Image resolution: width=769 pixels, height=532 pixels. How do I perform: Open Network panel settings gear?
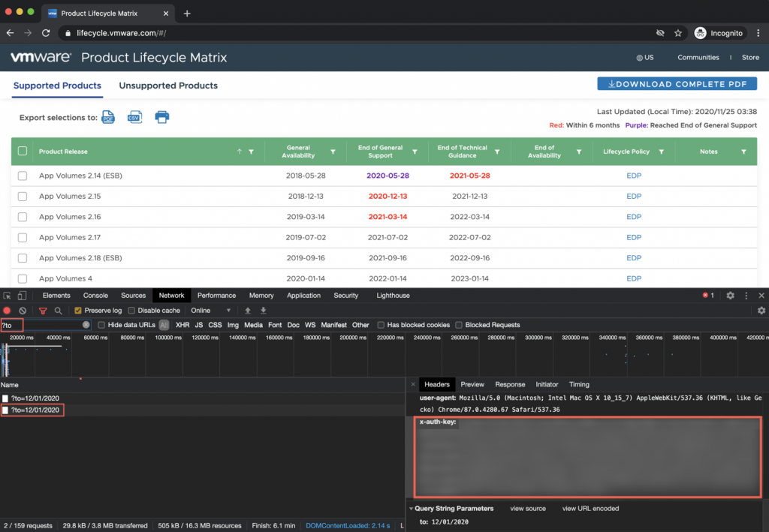pyautogui.click(x=761, y=311)
